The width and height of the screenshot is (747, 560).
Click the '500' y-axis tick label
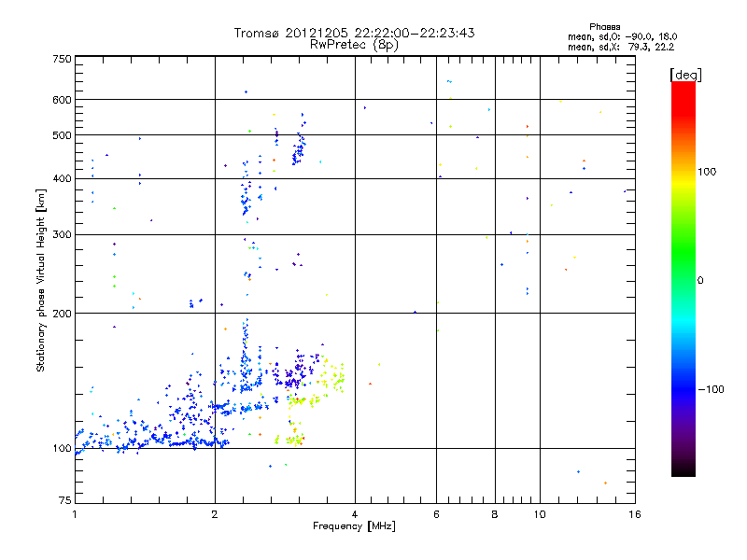tap(62, 135)
